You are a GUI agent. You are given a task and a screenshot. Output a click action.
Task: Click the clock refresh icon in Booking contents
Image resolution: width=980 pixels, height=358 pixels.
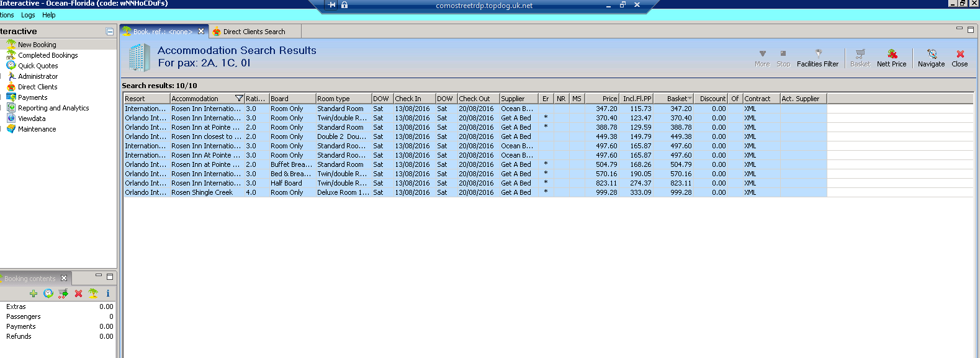point(48,293)
